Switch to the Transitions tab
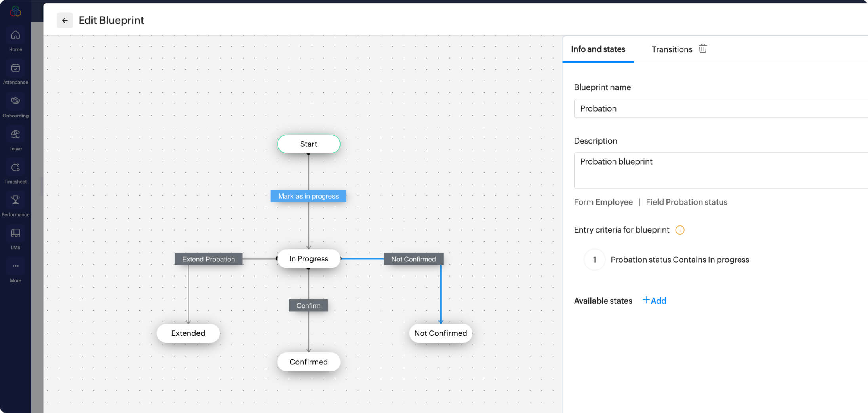Viewport: 868px width, 413px height. (672, 49)
